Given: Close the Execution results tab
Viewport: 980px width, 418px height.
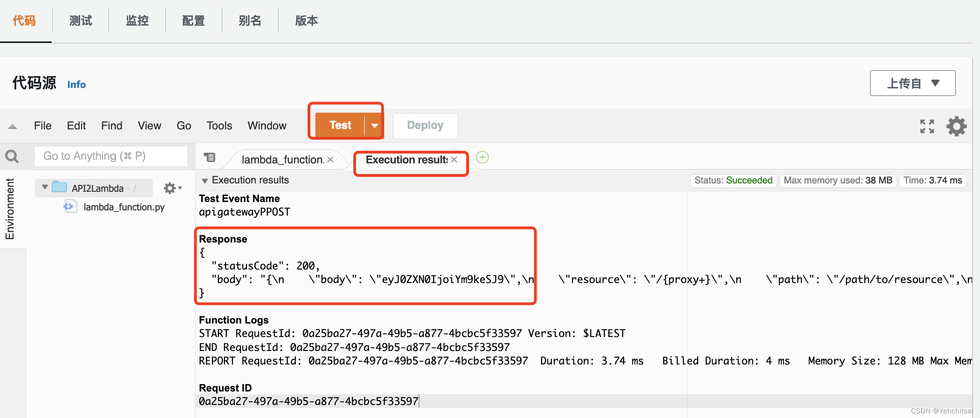Looking at the screenshot, I should [x=454, y=160].
